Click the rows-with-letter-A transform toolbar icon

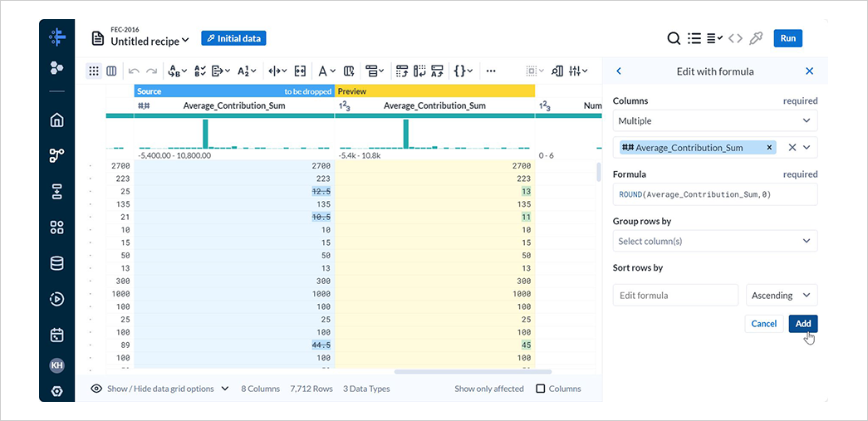(437, 71)
